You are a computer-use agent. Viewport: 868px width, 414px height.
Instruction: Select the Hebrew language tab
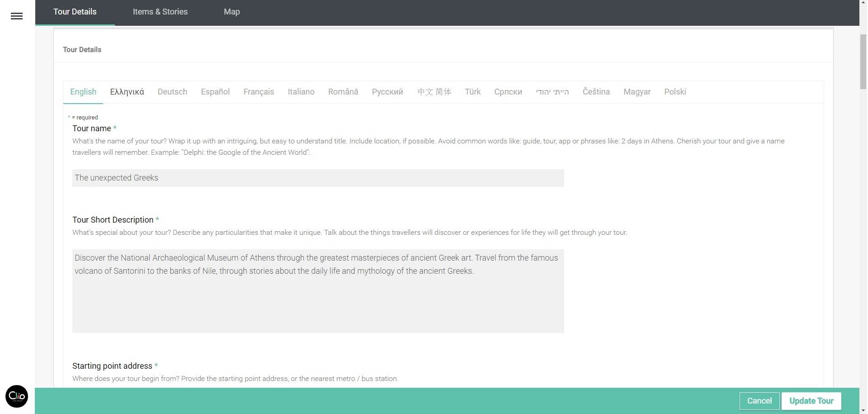[552, 92]
